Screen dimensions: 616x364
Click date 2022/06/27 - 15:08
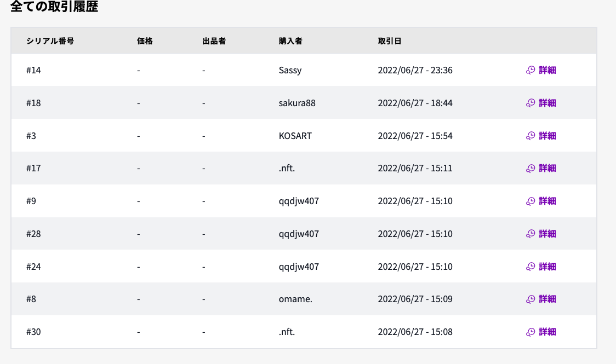pyautogui.click(x=415, y=332)
